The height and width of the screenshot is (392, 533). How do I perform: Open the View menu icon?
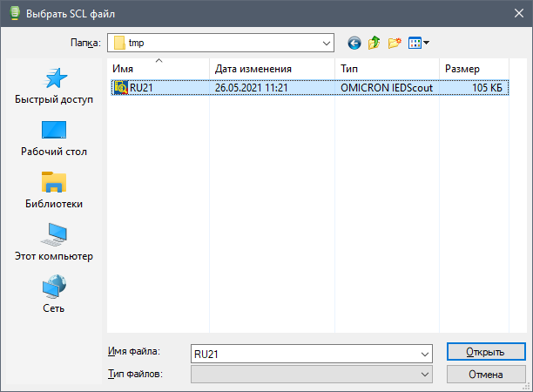(419, 43)
